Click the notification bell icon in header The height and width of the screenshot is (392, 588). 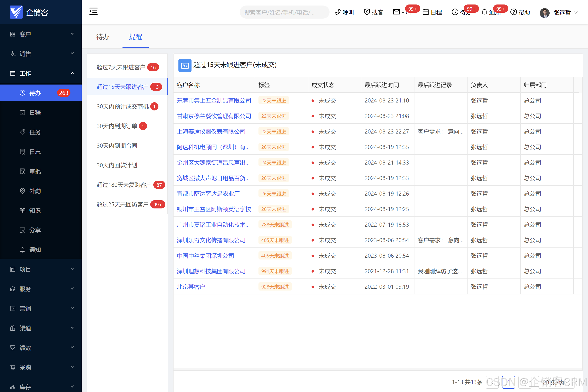(x=484, y=12)
